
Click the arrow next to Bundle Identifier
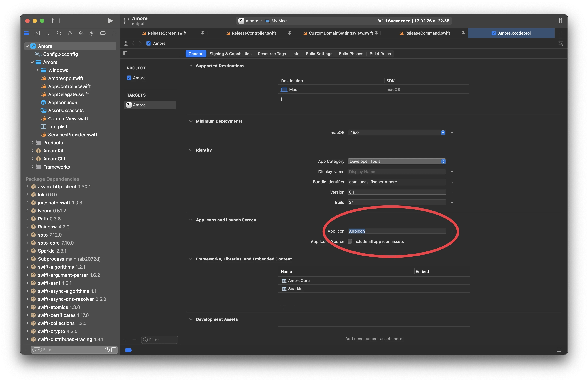coord(452,182)
